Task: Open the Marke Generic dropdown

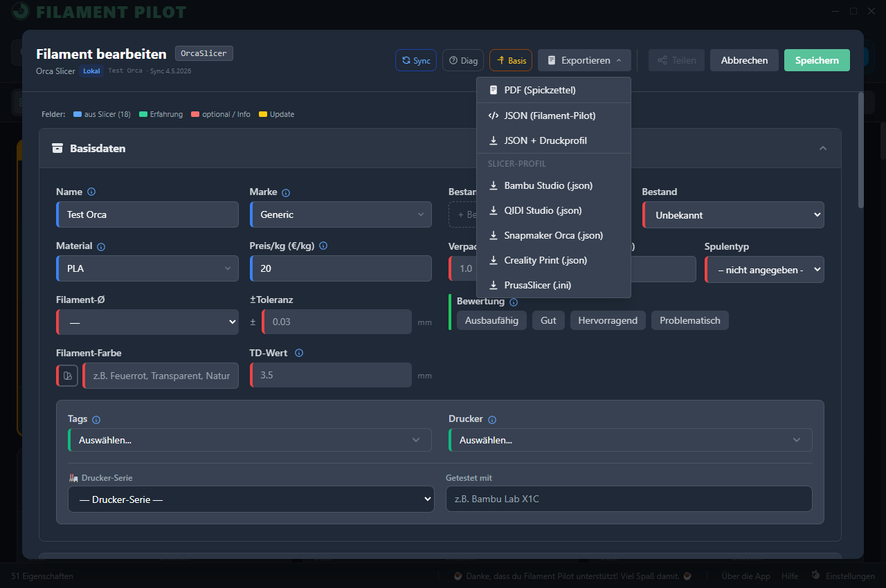Action: pyautogui.click(x=341, y=214)
